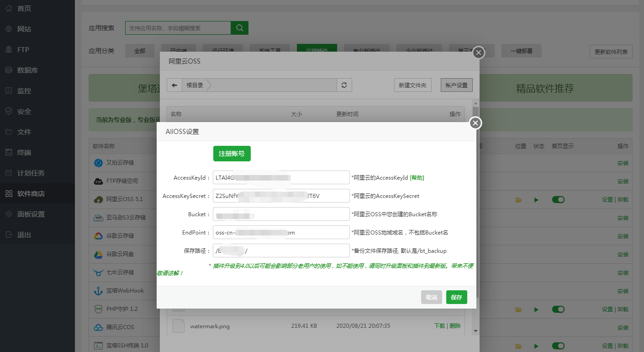Click the 监控 monitor icon in sidebar
Image resolution: width=644 pixels, height=352 pixels.
pyautogui.click(x=9, y=91)
